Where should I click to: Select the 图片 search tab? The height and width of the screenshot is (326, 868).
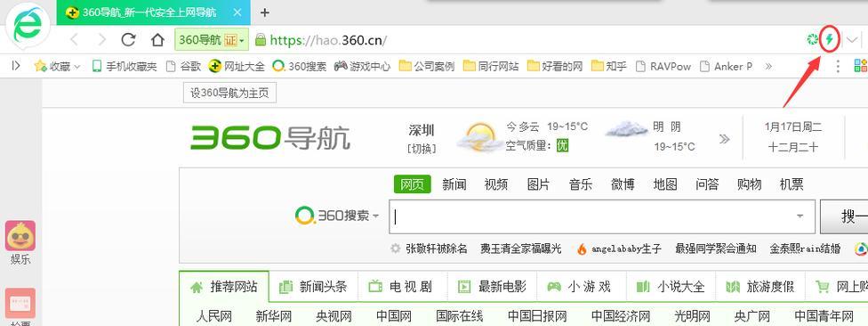(538, 184)
